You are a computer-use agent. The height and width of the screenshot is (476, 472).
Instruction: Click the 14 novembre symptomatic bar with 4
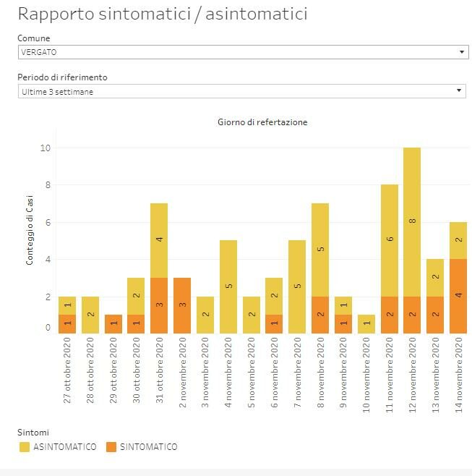(x=458, y=295)
